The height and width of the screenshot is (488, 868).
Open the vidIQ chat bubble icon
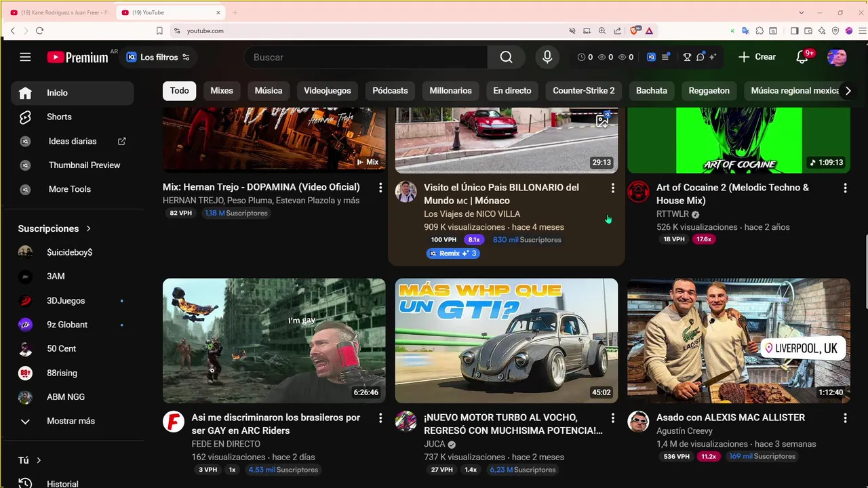(701, 57)
